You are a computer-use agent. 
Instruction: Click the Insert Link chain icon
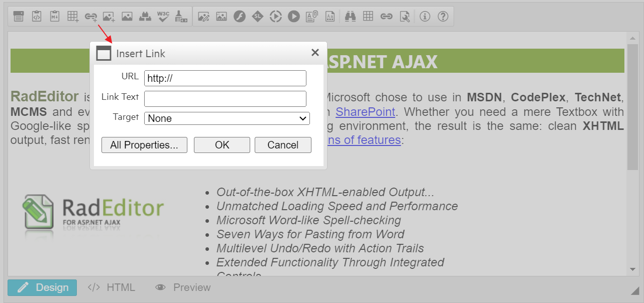point(91,17)
